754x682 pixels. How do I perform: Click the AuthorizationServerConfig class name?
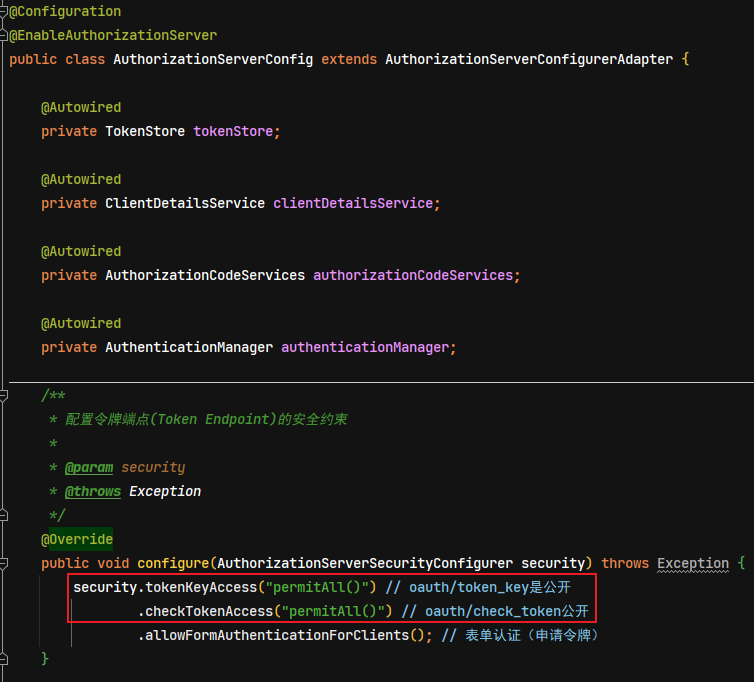(213, 59)
